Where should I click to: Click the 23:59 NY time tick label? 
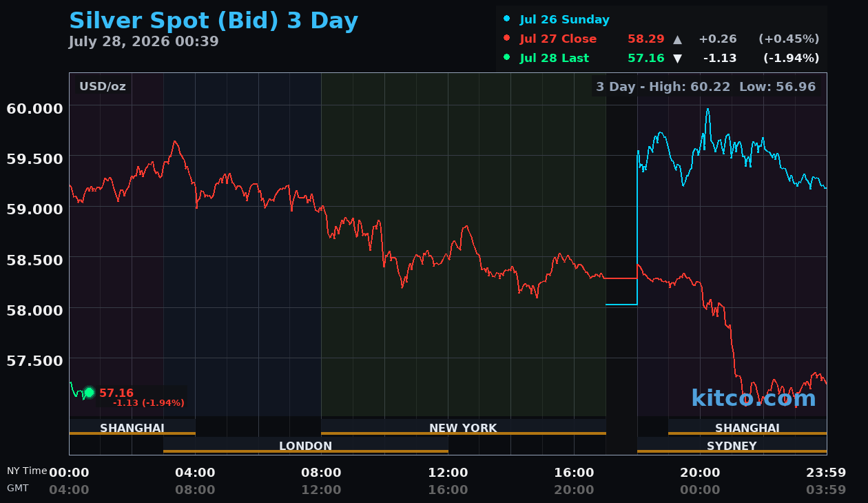pyautogui.click(x=826, y=473)
